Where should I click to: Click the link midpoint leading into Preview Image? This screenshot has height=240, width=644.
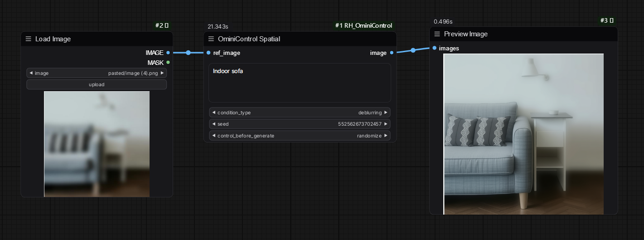pos(413,50)
